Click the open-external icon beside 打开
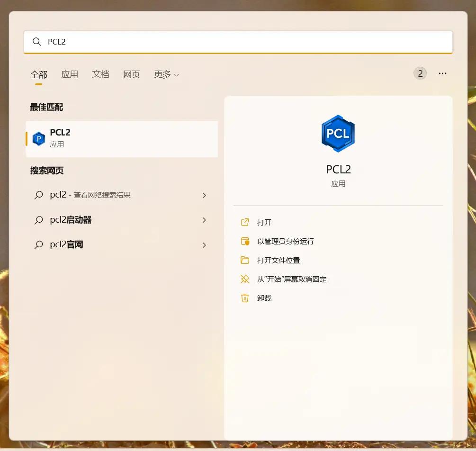Image resolution: width=476 pixels, height=451 pixels. 245,222
